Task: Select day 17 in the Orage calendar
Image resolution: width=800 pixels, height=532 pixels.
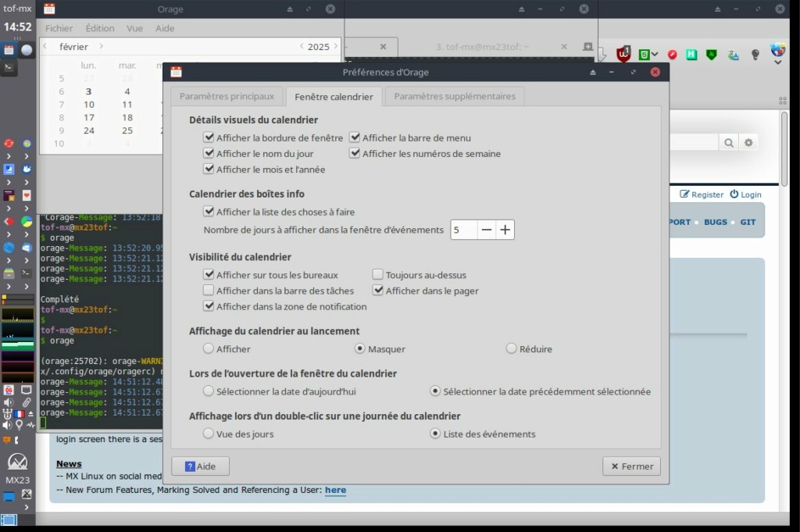Action: click(x=89, y=118)
